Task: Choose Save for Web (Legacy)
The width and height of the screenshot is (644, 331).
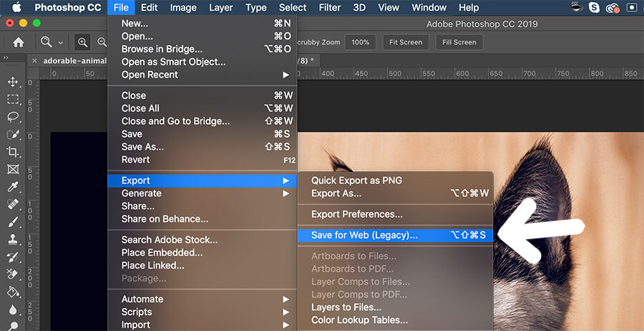Action: point(395,235)
